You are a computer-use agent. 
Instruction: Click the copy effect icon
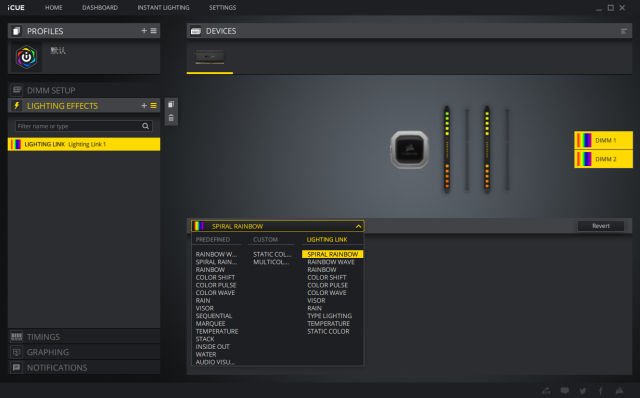pos(171,105)
